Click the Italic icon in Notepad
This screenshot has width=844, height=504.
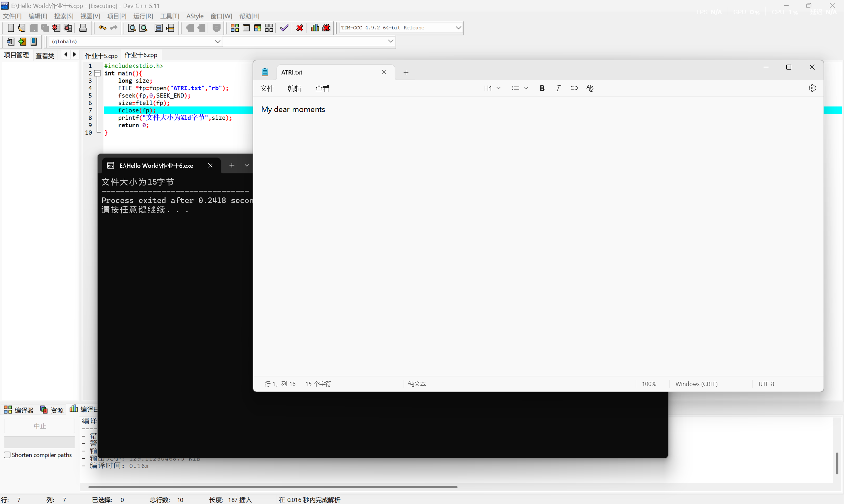pyautogui.click(x=558, y=88)
